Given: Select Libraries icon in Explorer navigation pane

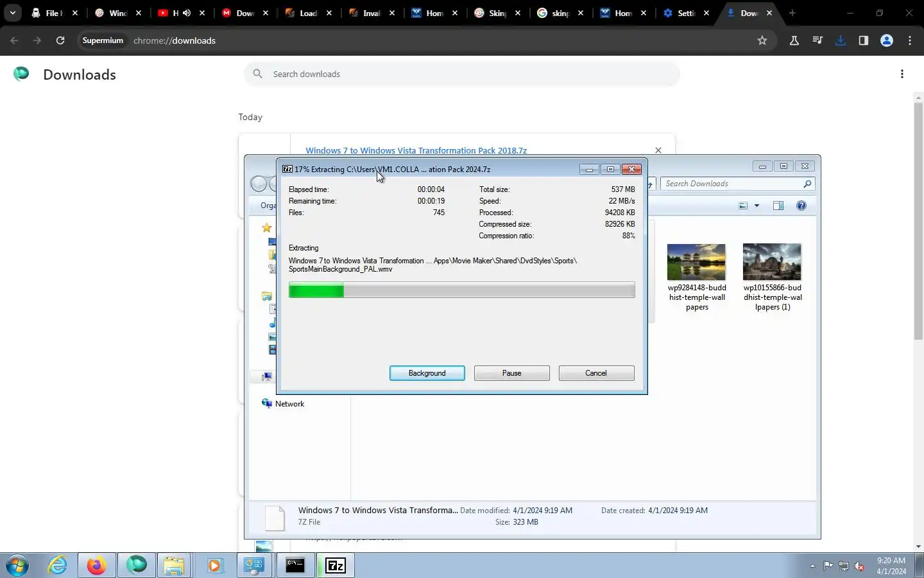Looking at the screenshot, I should pos(267,296).
